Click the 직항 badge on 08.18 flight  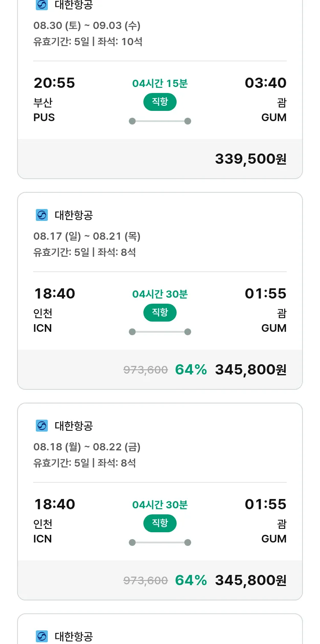coord(160,523)
